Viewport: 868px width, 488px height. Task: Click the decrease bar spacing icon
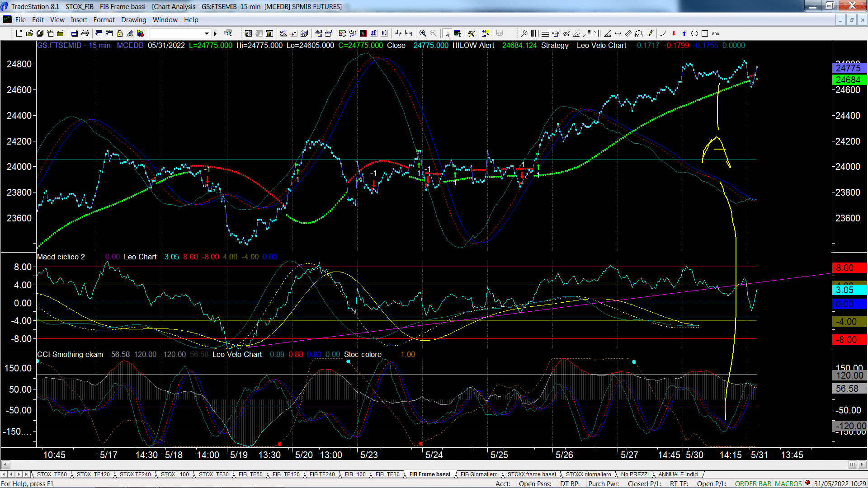click(398, 33)
